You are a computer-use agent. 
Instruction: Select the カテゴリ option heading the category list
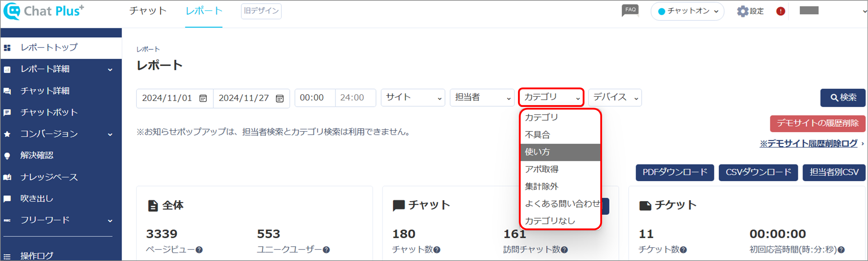coord(560,117)
